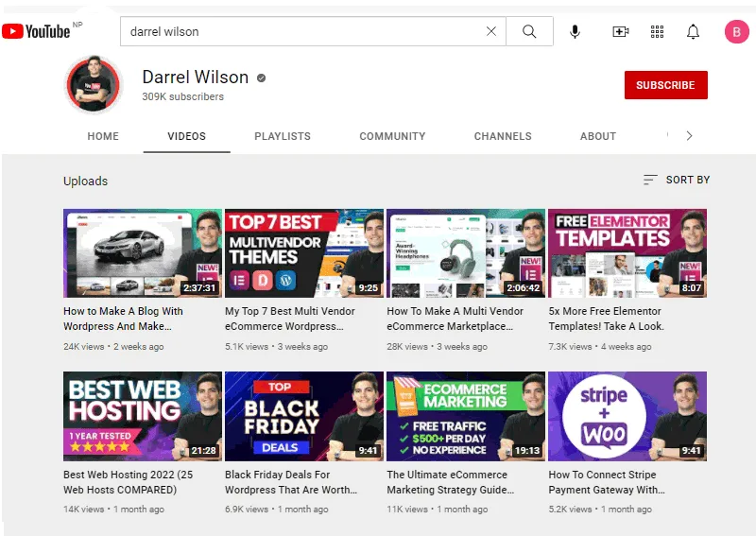This screenshot has width=756, height=536.
Task: Click the 2:37:31 duration badge
Action: [x=199, y=288]
